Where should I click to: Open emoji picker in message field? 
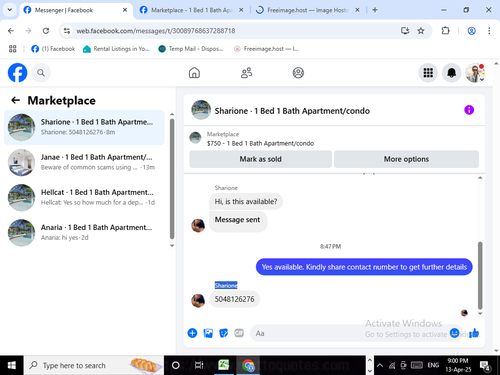(454, 333)
